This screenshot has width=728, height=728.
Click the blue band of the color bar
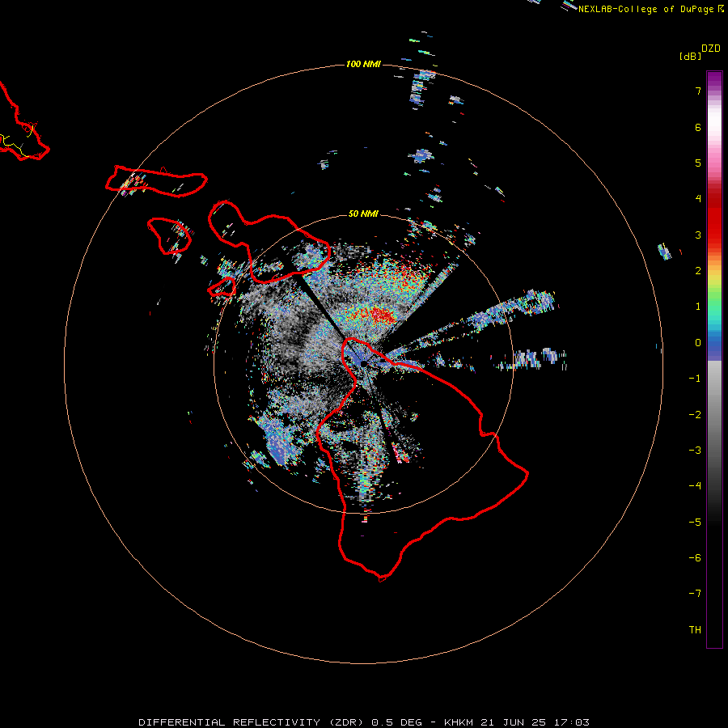tap(714, 348)
